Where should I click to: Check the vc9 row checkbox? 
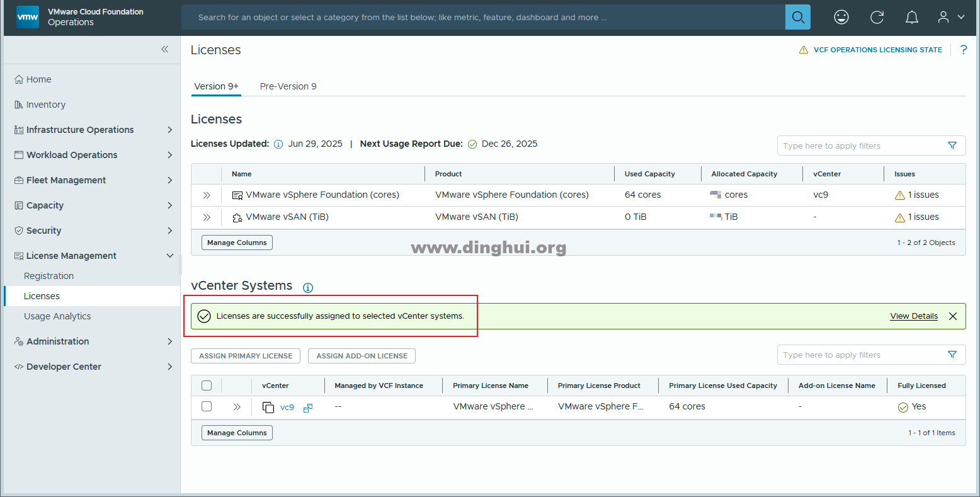click(207, 406)
